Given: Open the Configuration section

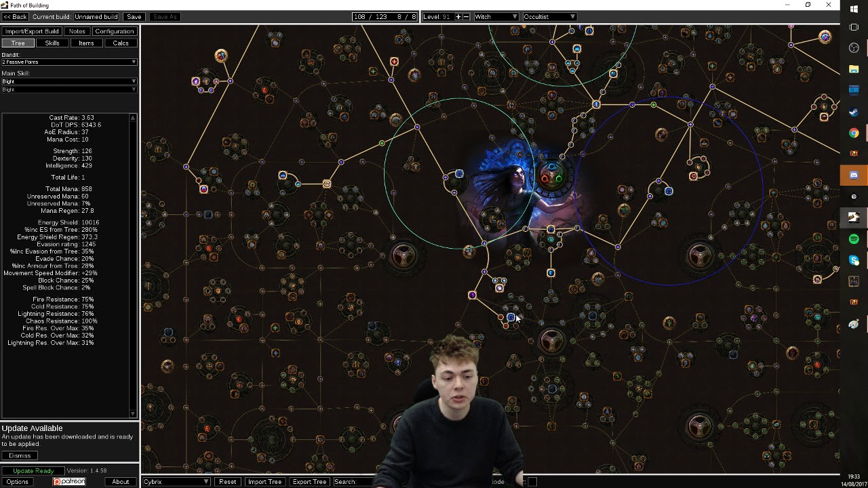Looking at the screenshot, I should tap(114, 31).
